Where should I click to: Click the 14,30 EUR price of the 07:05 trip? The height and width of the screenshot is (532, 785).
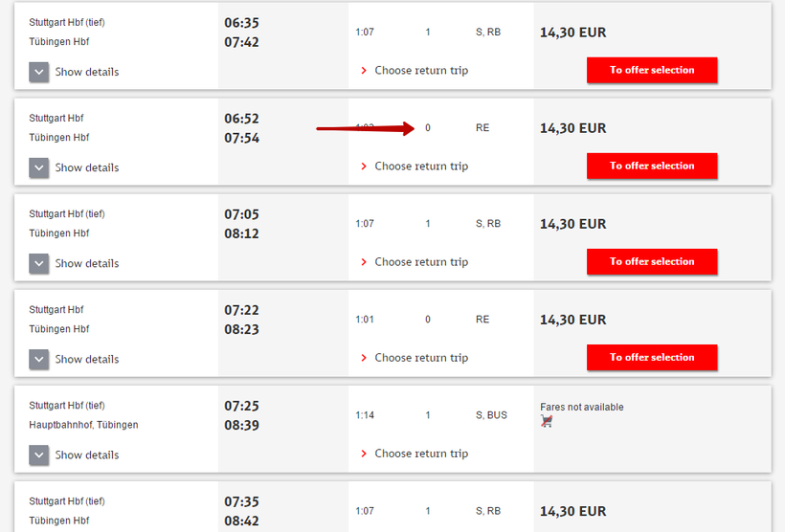click(x=572, y=224)
